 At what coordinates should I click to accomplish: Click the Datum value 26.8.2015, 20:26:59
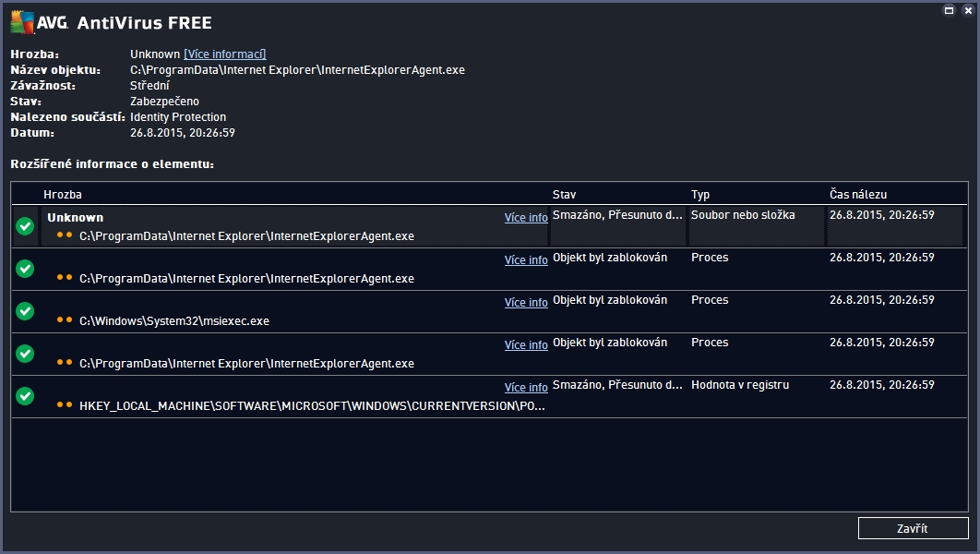click(x=183, y=133)
